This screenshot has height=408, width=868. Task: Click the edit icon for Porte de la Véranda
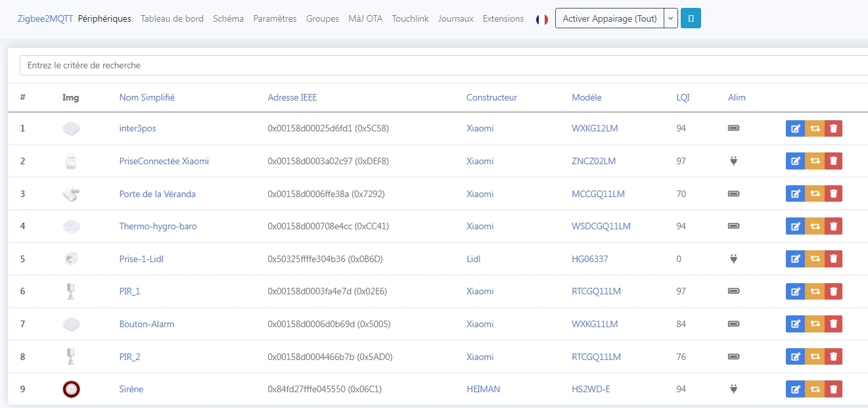[x=795, y=194]
